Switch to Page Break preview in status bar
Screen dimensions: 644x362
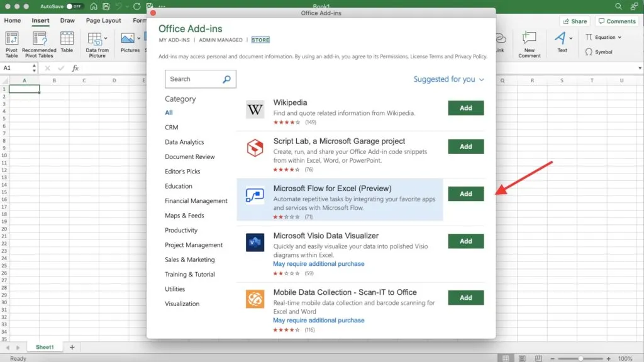pos(538,358)
